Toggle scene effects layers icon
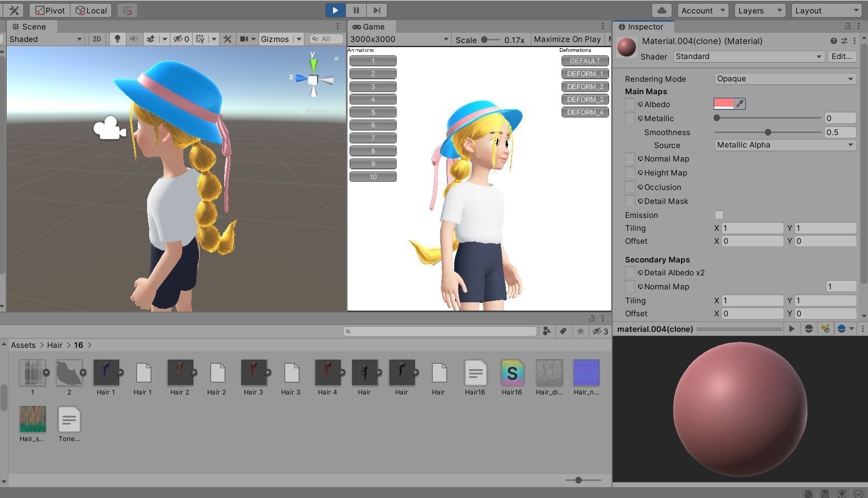 151,39
